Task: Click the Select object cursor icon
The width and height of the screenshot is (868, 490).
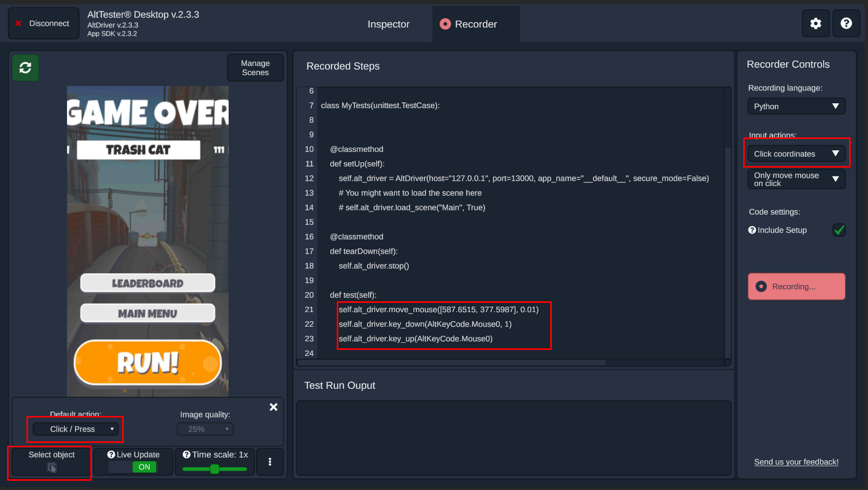Action: [52, 468]
